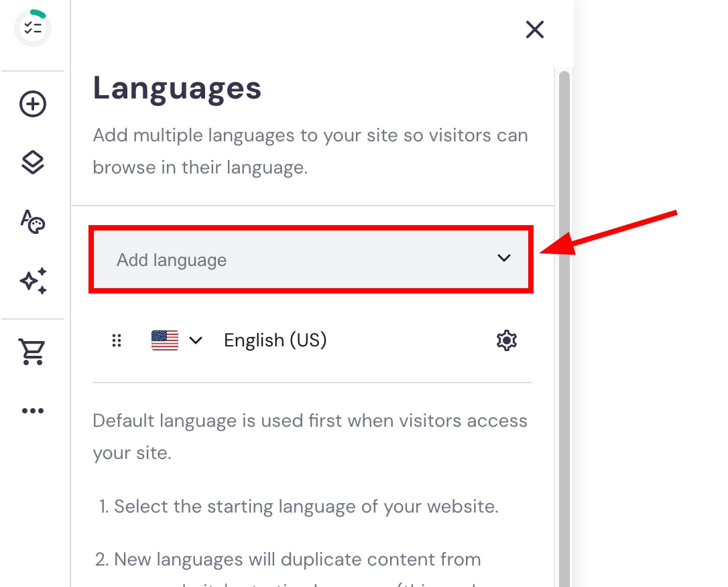728x587 pixels.
Task: Click the text "Select the starting language of your website."
Action: (x=306, y=507)
